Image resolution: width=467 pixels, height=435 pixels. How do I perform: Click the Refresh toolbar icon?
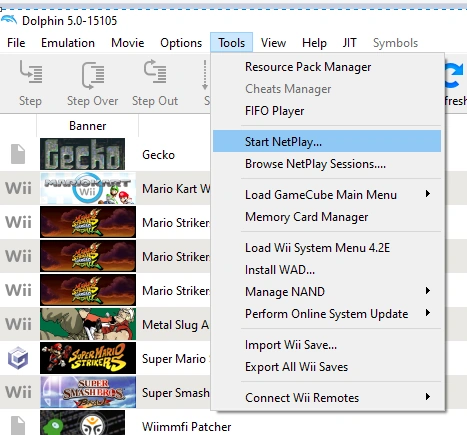455,76
